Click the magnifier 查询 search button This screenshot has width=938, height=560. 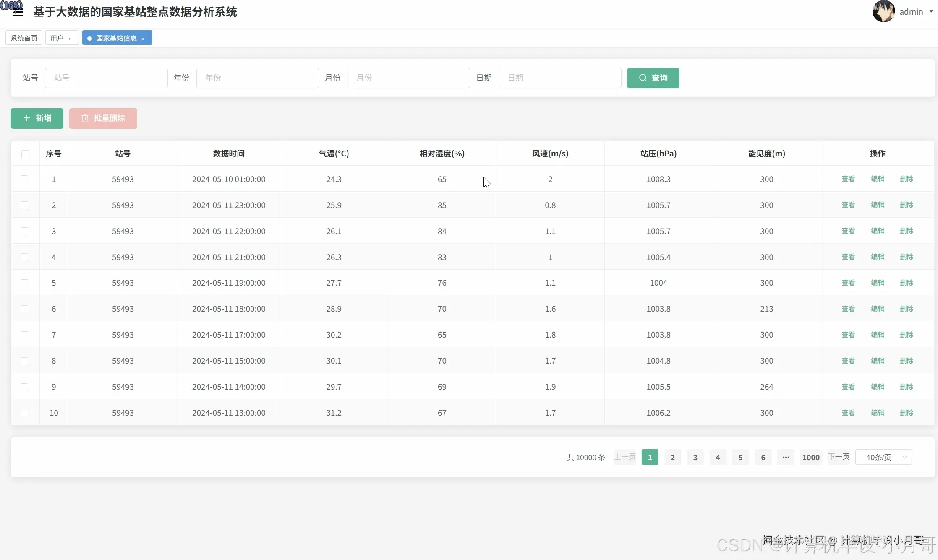pyautogui.click(x=653, y=78)
